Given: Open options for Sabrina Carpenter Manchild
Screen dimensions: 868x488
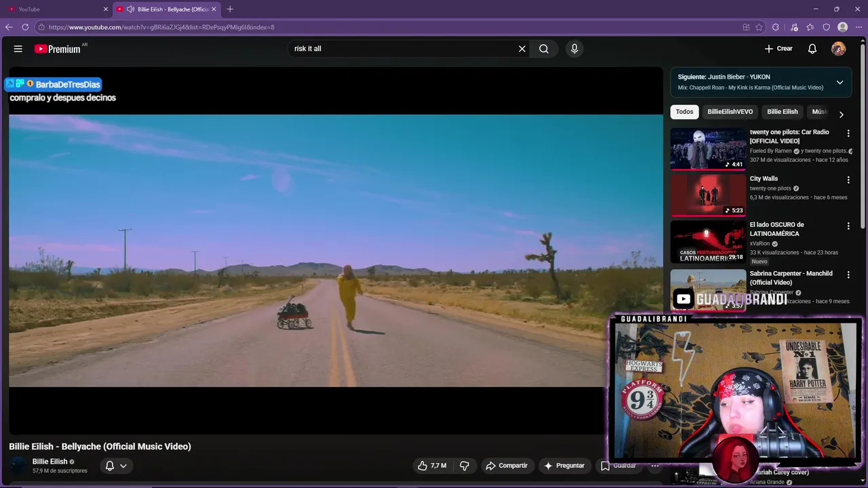Looking at the screenshot, I should pyautogui.click(x=848, y=274).
